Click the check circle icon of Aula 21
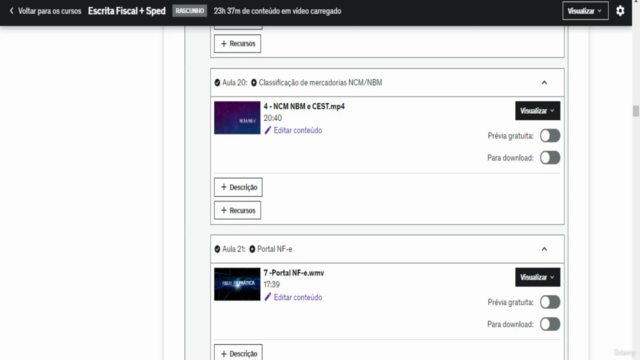This screenshot has width=640, height=360. (217, 249)
